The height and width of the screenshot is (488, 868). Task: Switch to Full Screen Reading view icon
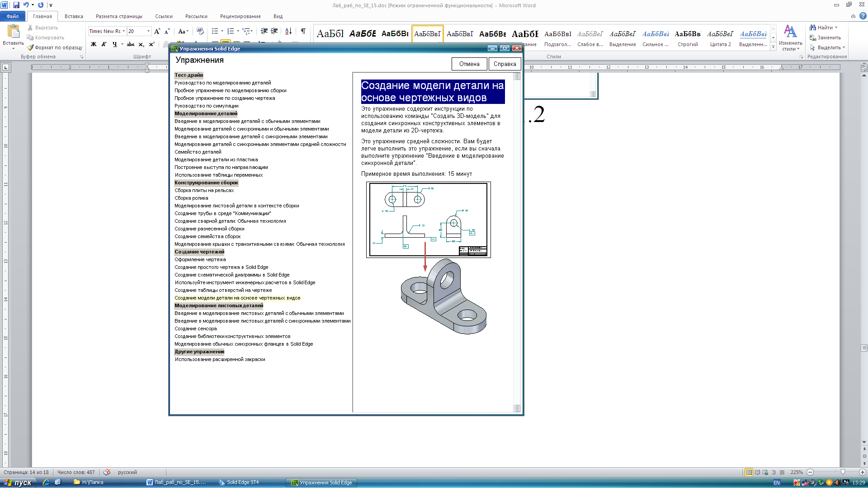[757, 472]
